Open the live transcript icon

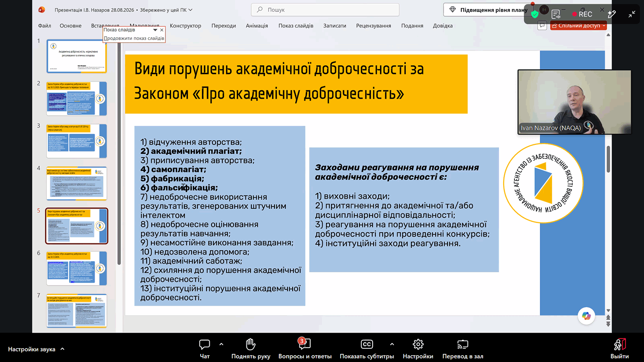click(x=556, y=14)
